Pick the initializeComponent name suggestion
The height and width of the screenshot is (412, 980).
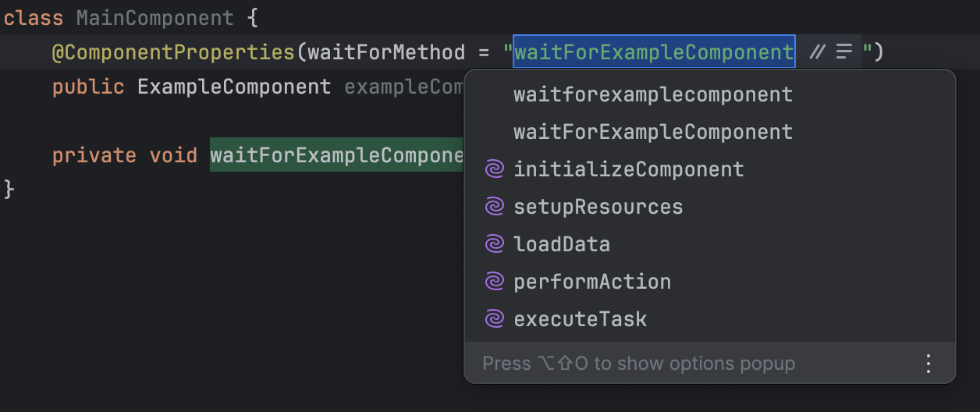(628, 169)
